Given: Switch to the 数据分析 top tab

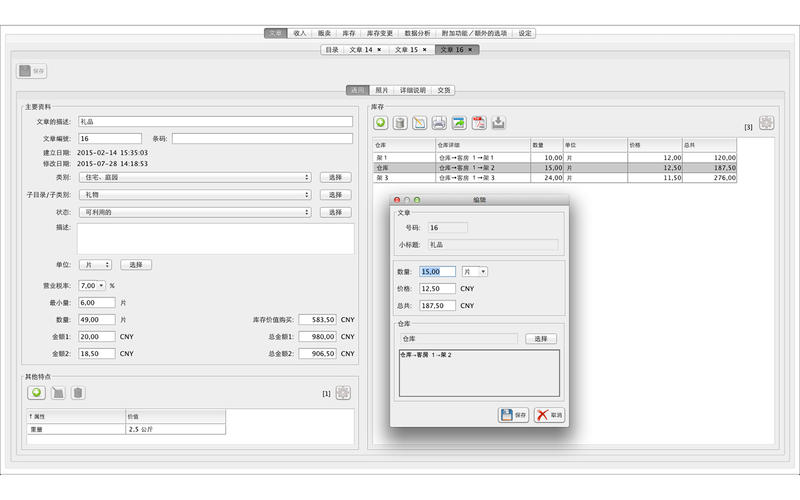Looking at the screenshot, I should click(417, 33).
